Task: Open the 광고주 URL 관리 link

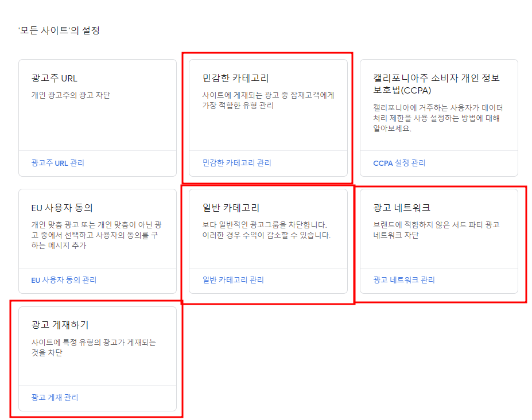Action: click(58, 163)
